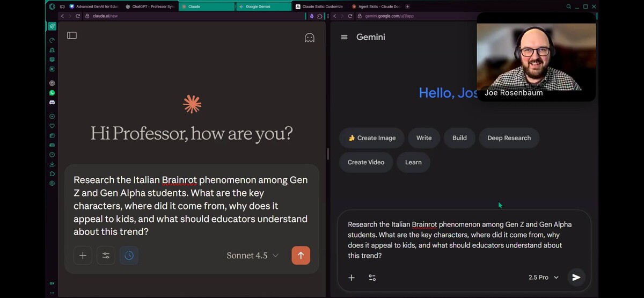Select the split-view divider between panes

[x=328, y=155]
